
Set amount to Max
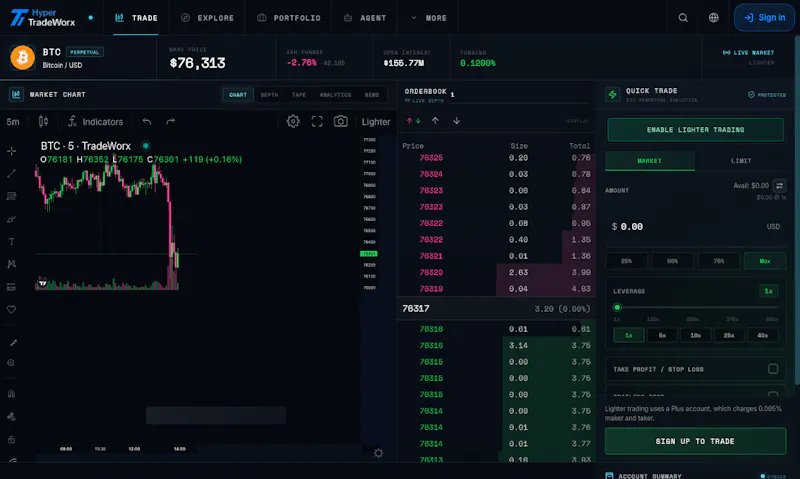pyautogui.click(x=765, y=261)
